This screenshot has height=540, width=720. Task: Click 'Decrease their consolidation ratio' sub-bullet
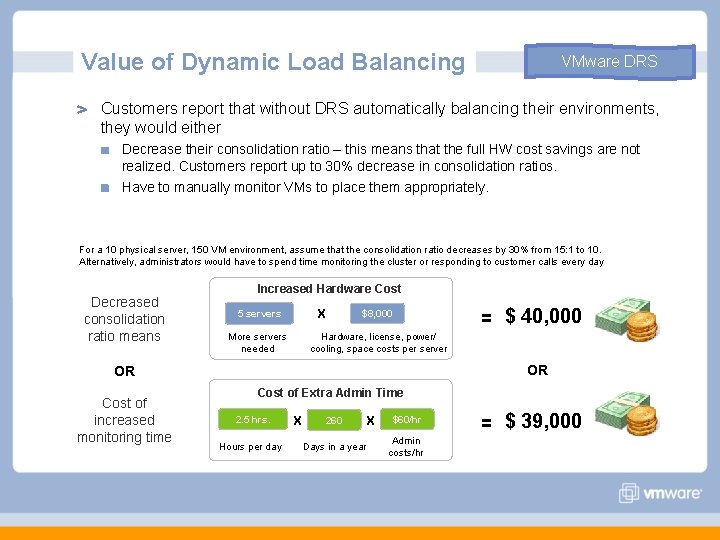pos(381,158)
